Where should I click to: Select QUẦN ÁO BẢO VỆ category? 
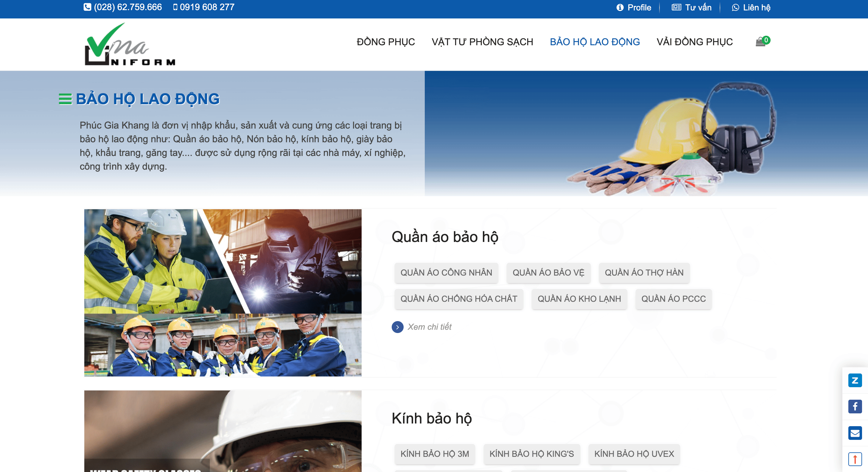point(548,273)
